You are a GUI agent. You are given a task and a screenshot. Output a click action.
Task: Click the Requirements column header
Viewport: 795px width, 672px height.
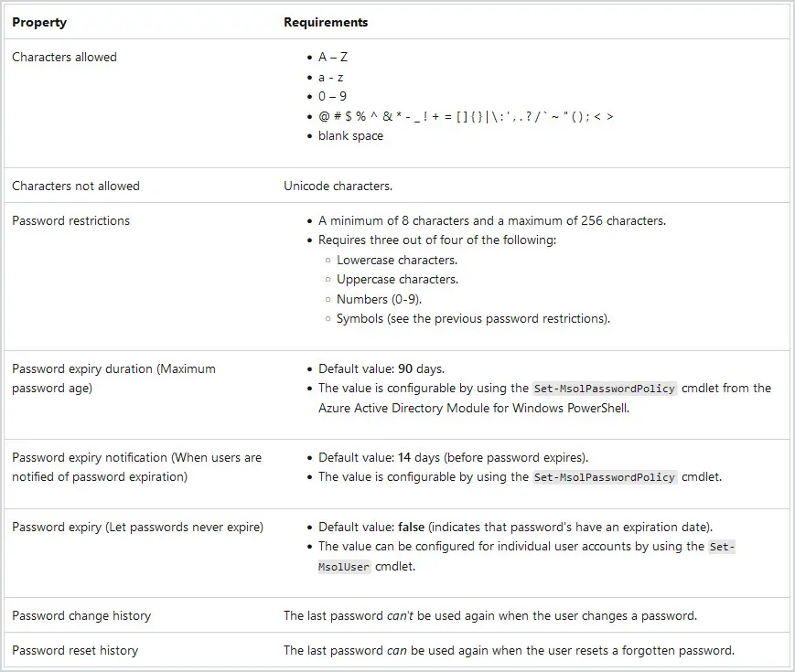click(x=326, y=22)
